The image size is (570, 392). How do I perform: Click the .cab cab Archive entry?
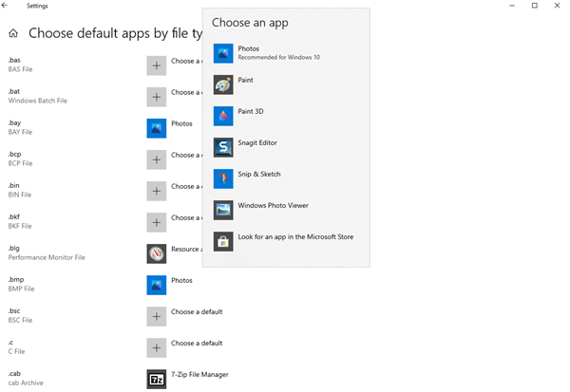pyautogui.click(x=26, y=378)
